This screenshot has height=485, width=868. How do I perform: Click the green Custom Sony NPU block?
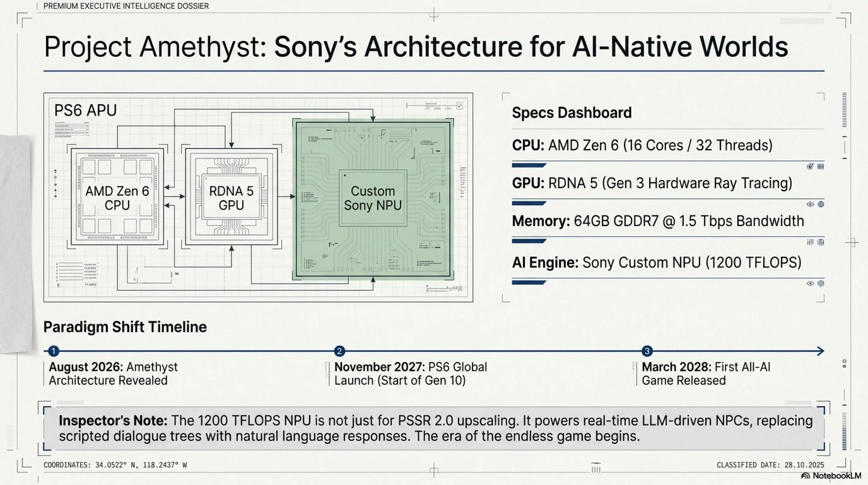373,198
